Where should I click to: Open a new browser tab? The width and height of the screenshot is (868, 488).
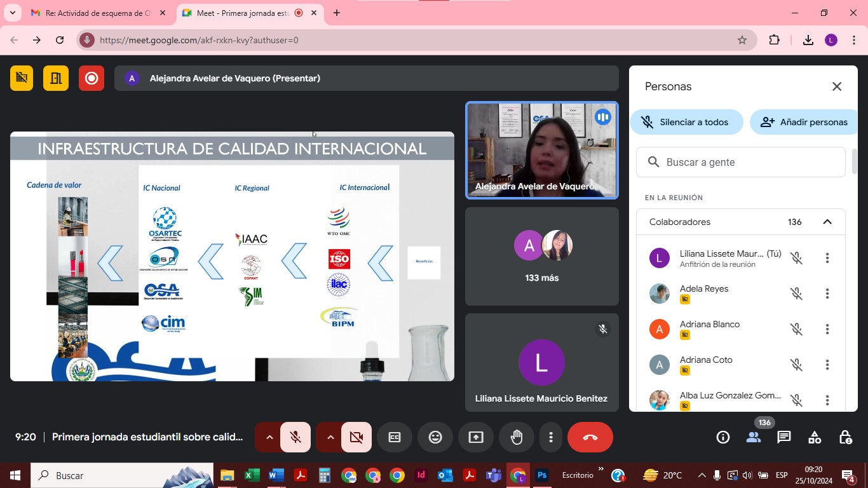pos(337,13)
